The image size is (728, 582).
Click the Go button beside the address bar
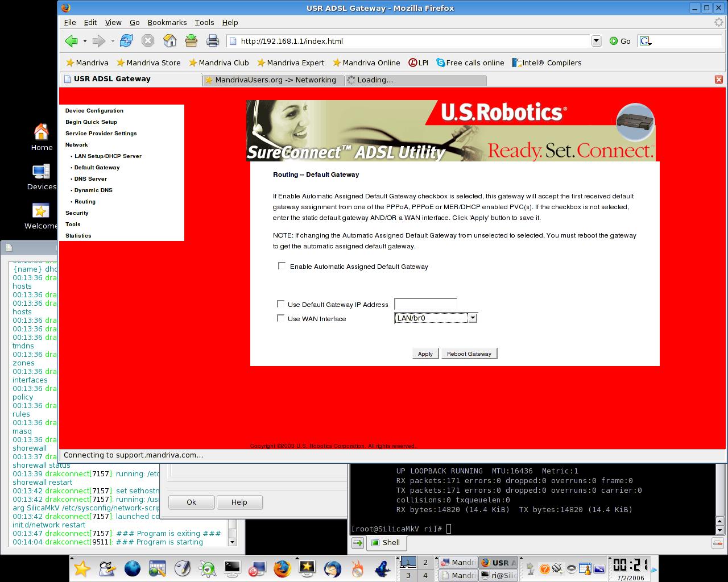[620, 41]
